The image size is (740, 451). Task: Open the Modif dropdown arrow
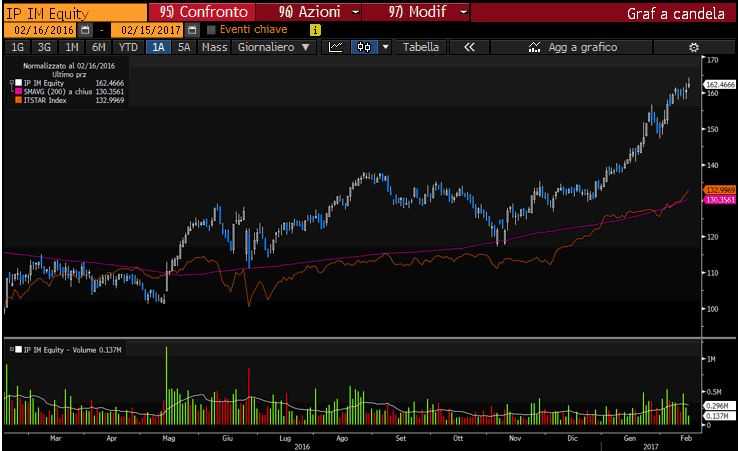(x=463, y=12)
